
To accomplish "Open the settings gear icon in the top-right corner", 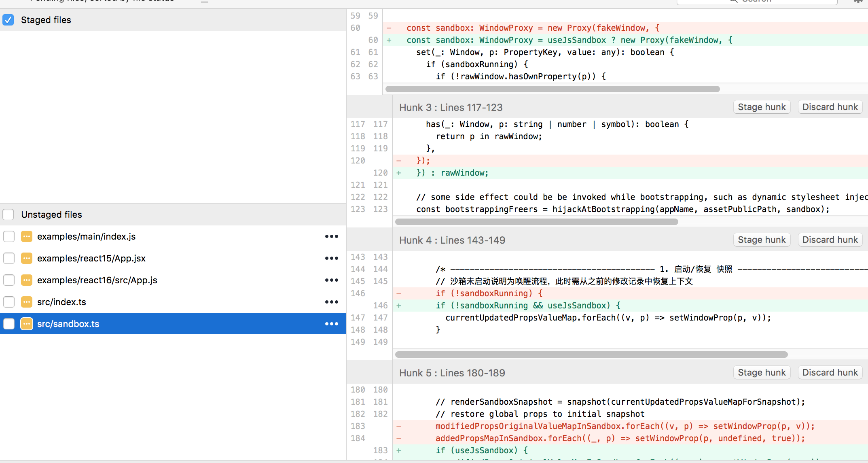I will [857, 1].
